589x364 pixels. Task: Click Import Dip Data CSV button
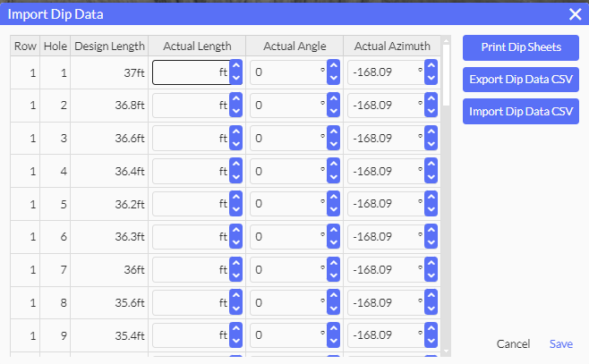(x=521, y=112)
